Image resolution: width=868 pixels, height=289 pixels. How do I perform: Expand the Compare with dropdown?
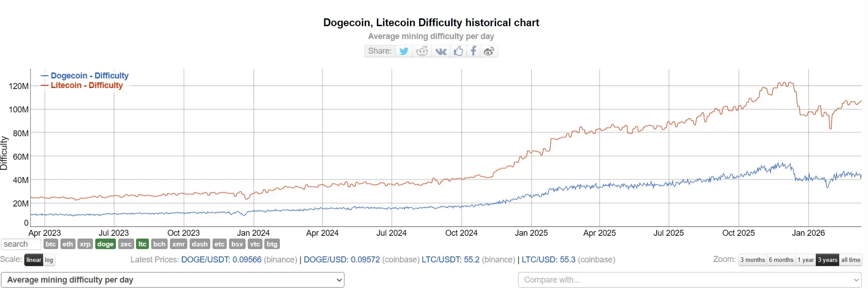(x=689, y=280)
